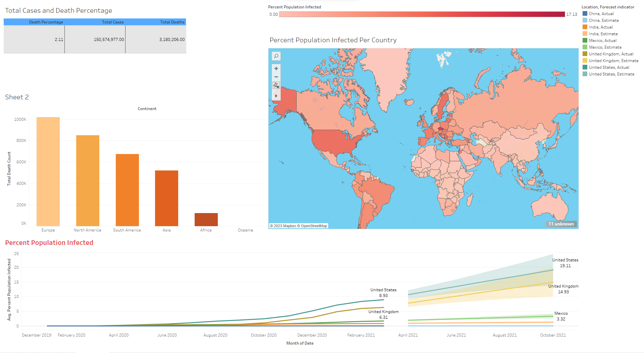
Task: Click the Oceania axis label
Action: (x=245, y=230)
